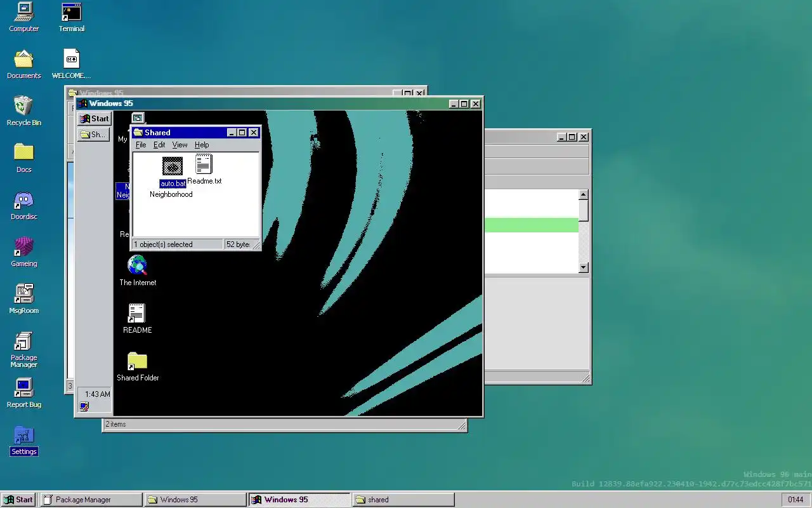Select auto.bat file in Shared window
This screenshot has width=812, height=508.
tap(173, 172)
